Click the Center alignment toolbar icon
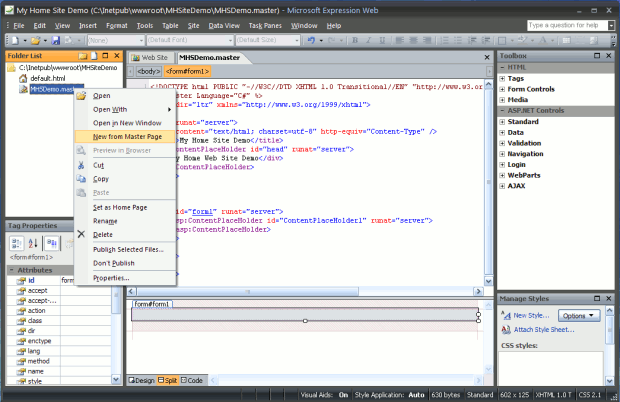 tap(413, 40)
